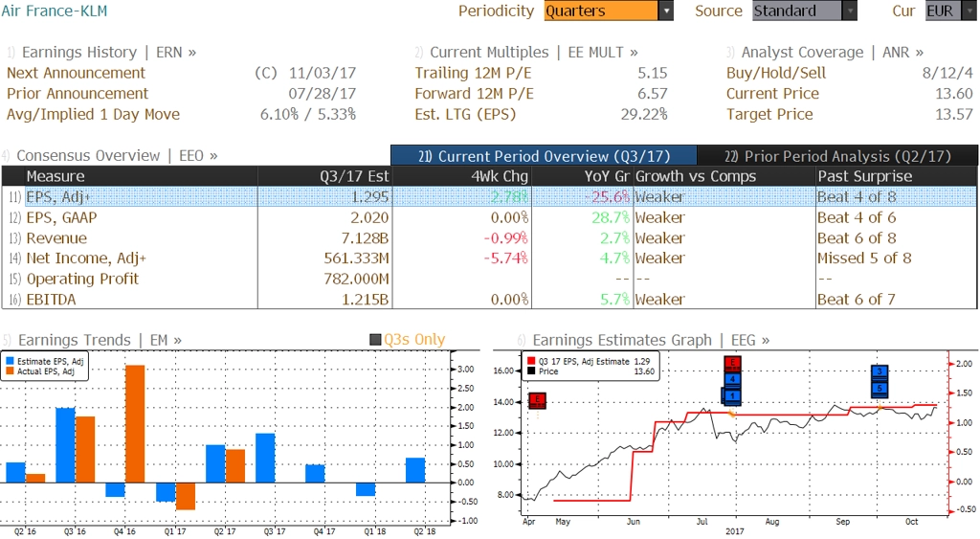The width and height of the screenshot is (980, 539).
Task: Click the Prior Announcement date 07/28/17
Action: coord(322,94)
